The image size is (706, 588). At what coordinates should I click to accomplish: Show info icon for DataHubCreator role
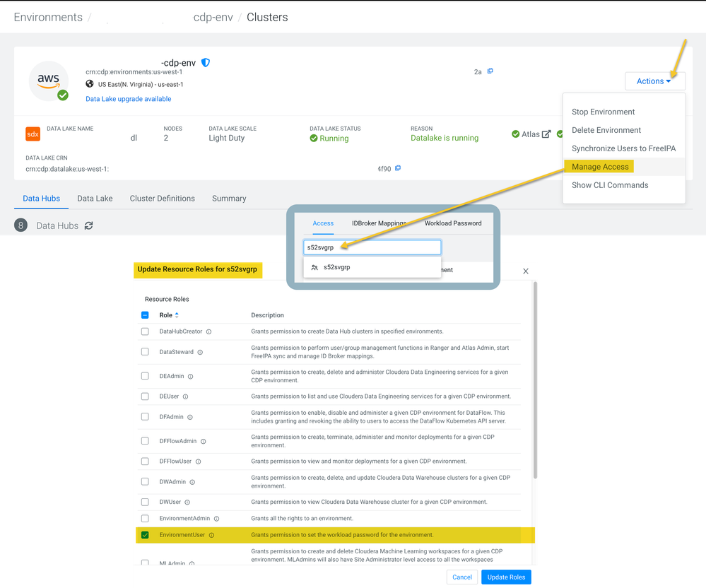[209, 332]
